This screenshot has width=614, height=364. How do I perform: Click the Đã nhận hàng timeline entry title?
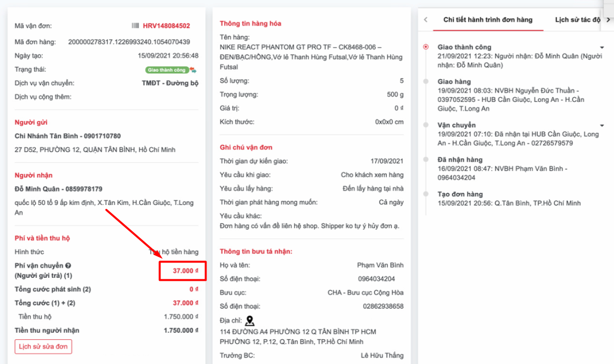(x=460, y=160)
